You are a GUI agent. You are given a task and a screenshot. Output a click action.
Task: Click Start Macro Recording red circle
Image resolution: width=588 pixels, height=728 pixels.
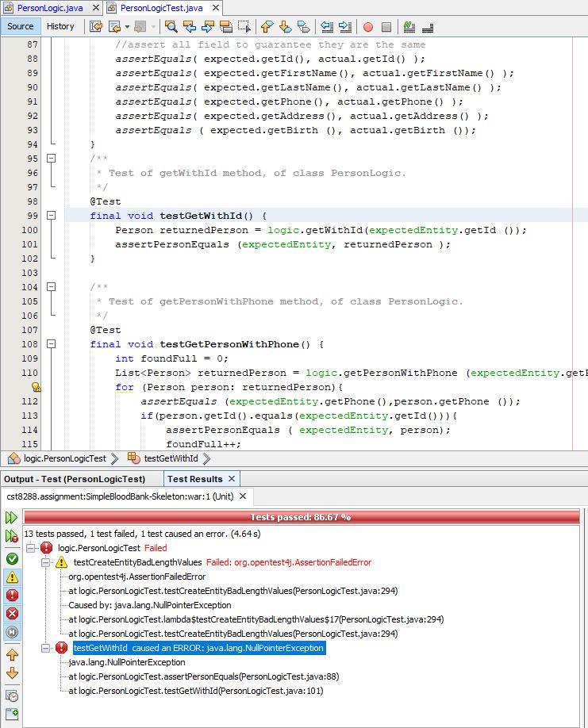pos(368,27)
